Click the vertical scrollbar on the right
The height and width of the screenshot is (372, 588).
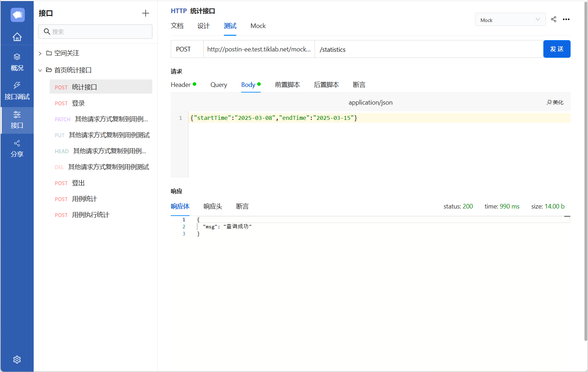[586, 172]
